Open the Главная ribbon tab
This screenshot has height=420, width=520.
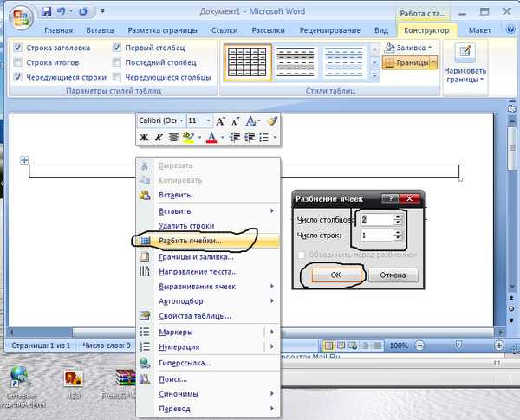(58, 30)
